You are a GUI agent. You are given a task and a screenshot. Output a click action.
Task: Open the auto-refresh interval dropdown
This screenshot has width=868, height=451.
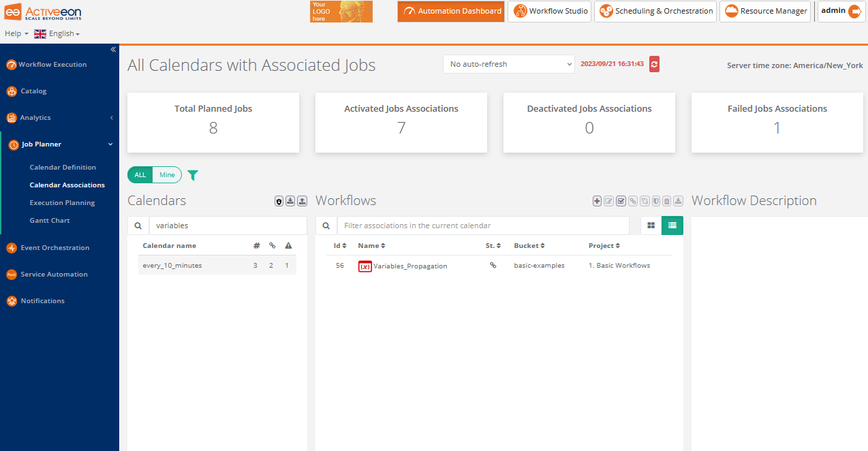[x=509, y=64]
